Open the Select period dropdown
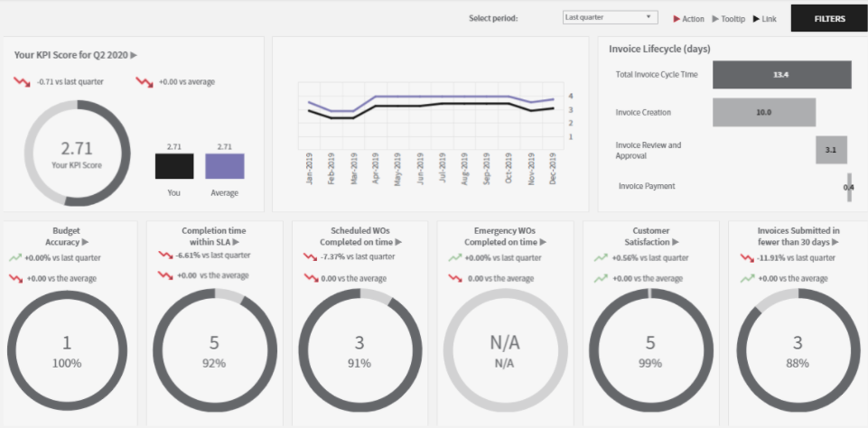 coord(610,17)
